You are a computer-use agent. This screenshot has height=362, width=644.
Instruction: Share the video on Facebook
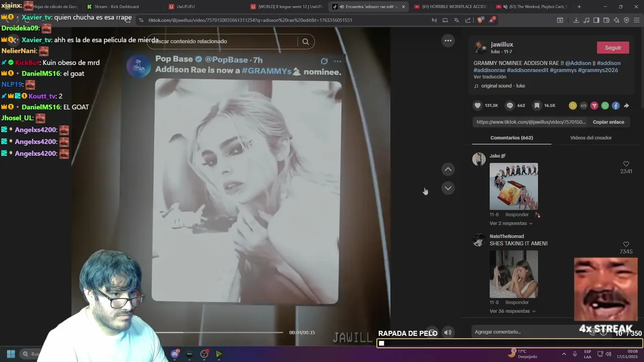[x=616, y=106]
